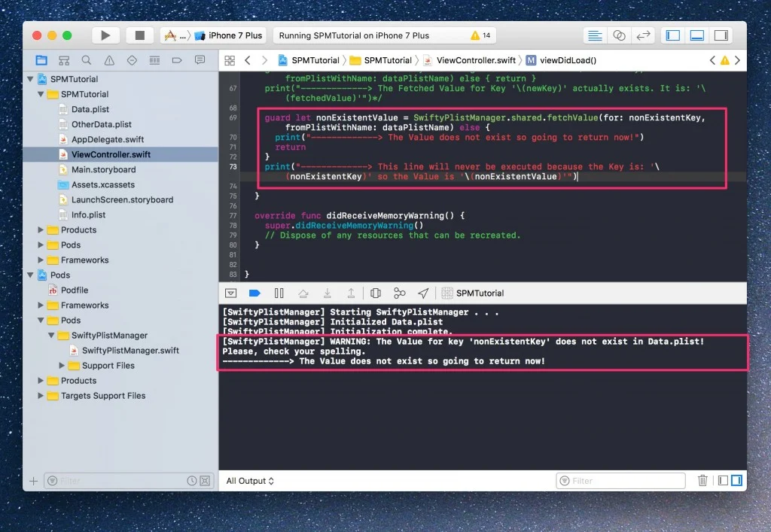The image size is (771, 532).
Task: Click the Stop button in toolbar
Action: pos(139,35)
